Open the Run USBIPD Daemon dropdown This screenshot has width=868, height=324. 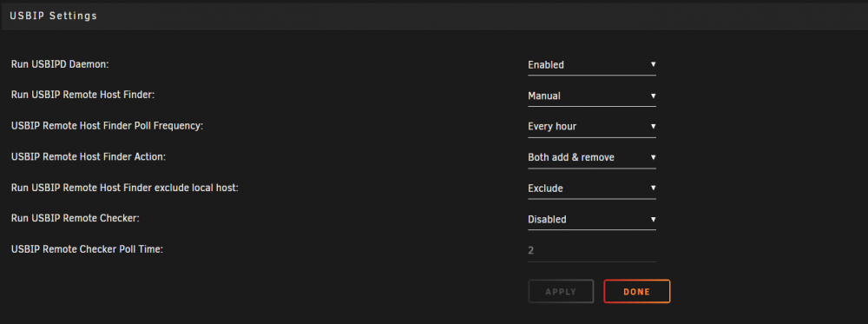click(592, 65)
